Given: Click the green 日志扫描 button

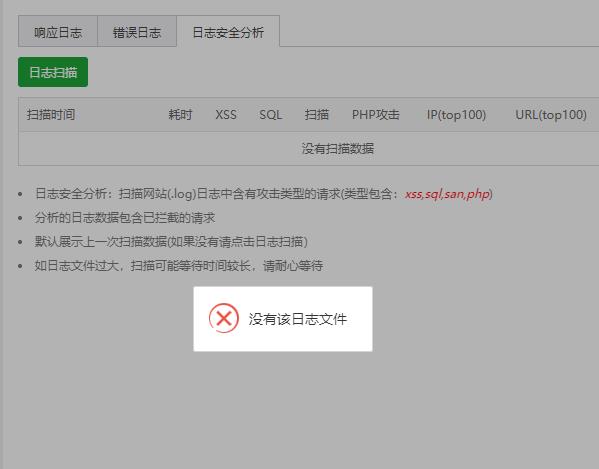Looking at the screenshot, I should pos(53,72).
